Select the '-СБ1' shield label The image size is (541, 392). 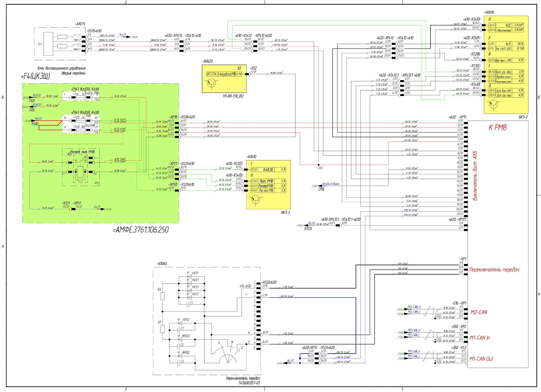tap(438, 317)
